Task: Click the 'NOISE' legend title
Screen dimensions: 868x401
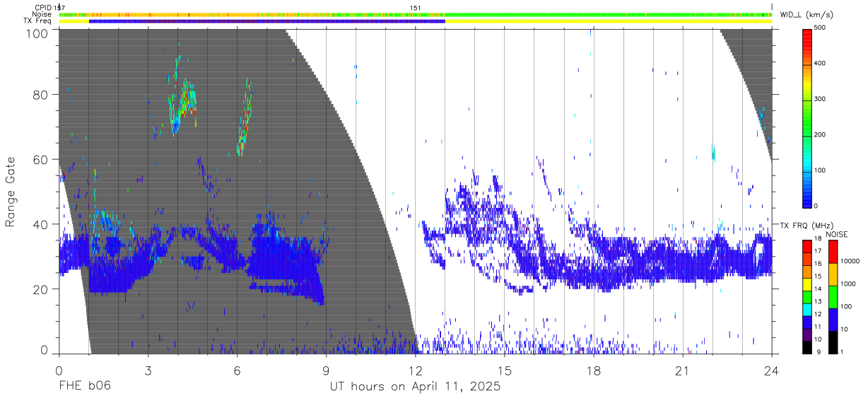Action: [x=836, y=234]
